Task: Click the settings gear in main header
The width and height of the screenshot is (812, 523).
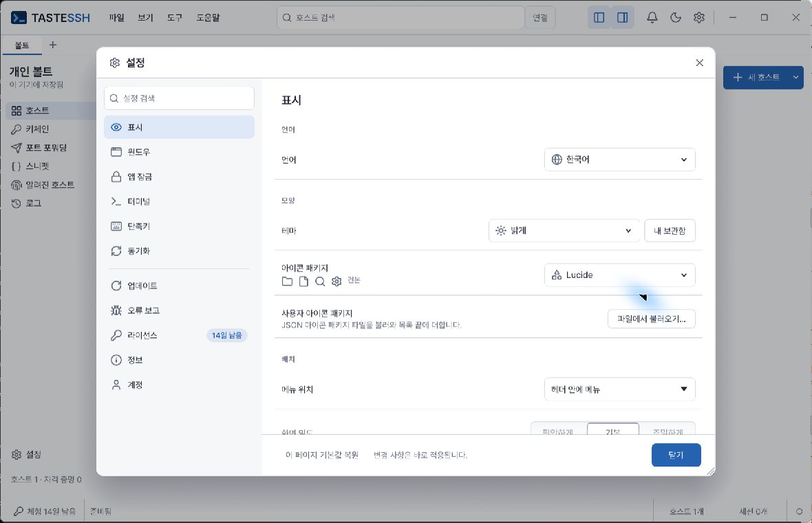Action: (x=698, y=18)
